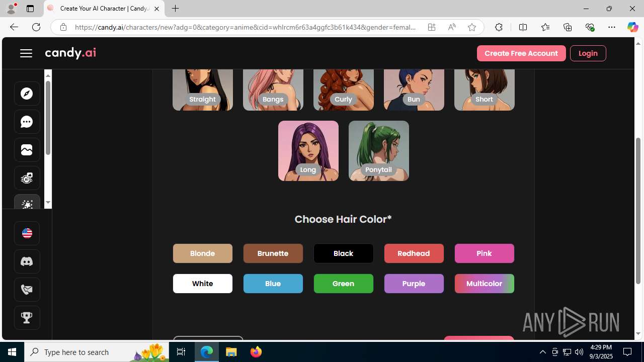Open the Discord sidebar icon
Image resolution: width=644 pixels, height=362 pixels.
click(27, 261)
